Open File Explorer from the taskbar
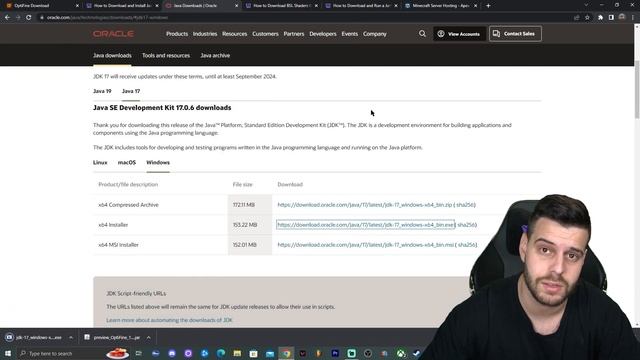The image size is (640, 360). pyautogui.click(x=237, y=353)
